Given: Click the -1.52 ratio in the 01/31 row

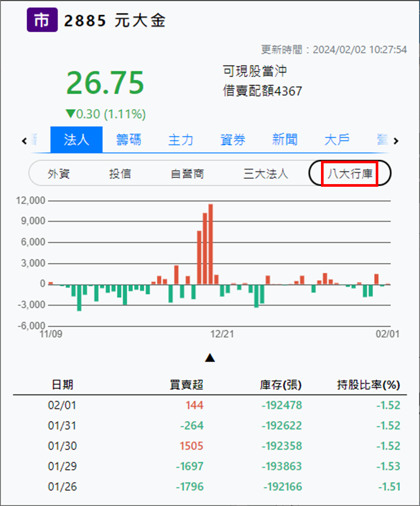Looking at the screenshot, I should tap(388, 426).
